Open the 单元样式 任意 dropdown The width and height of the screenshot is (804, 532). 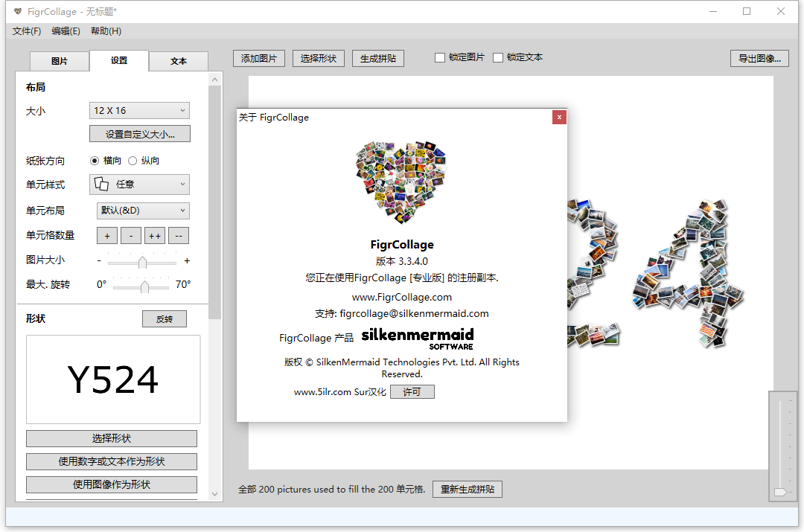(x=139, y=185)
